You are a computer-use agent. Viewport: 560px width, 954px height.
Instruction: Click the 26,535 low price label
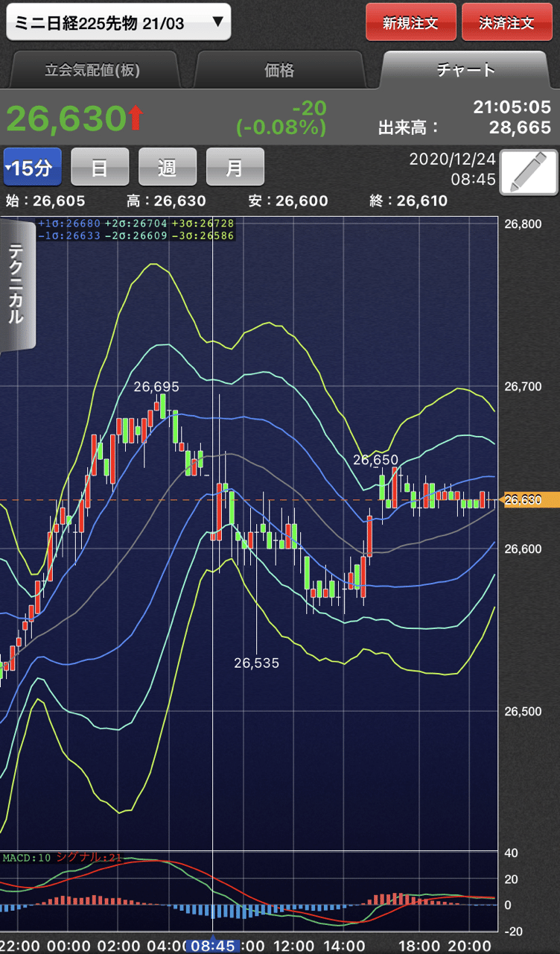[x=256, y=663]
